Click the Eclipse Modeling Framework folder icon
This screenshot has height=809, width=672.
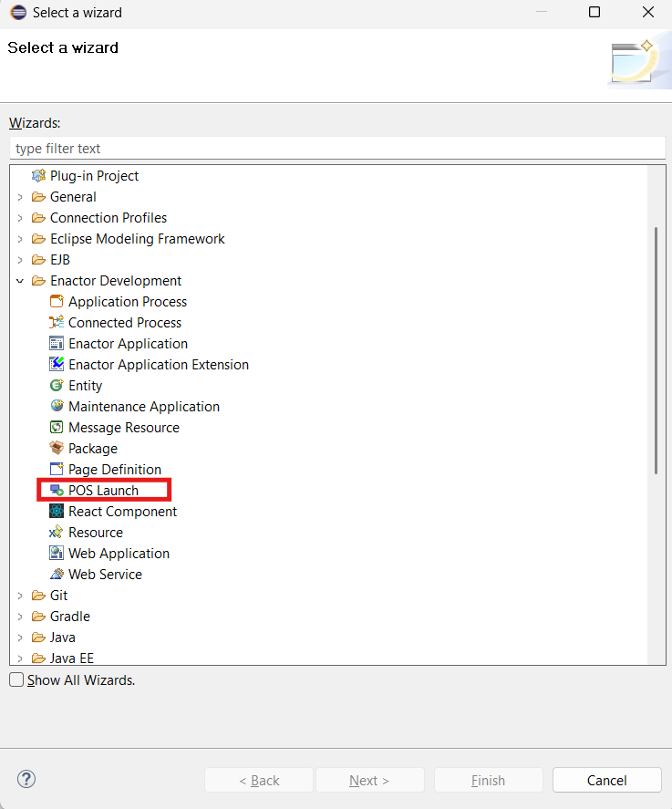coord(38,239)
